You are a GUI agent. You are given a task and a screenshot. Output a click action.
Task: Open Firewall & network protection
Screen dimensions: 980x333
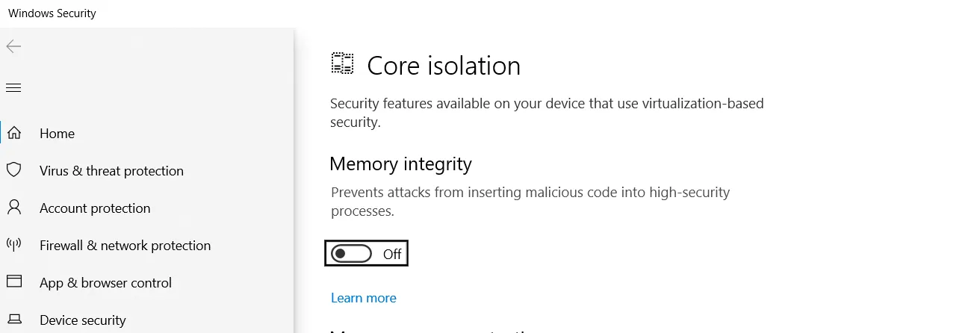pyautogui.click(x=125, y=246)
